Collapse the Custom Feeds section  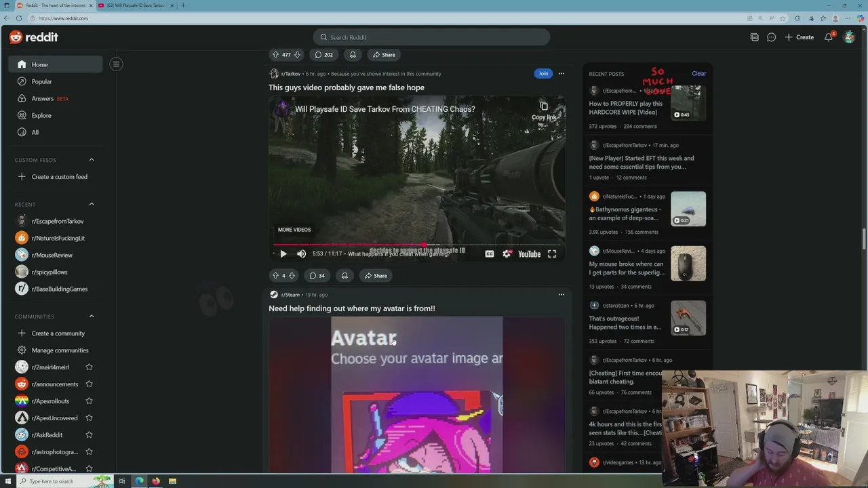pos(92,160)
